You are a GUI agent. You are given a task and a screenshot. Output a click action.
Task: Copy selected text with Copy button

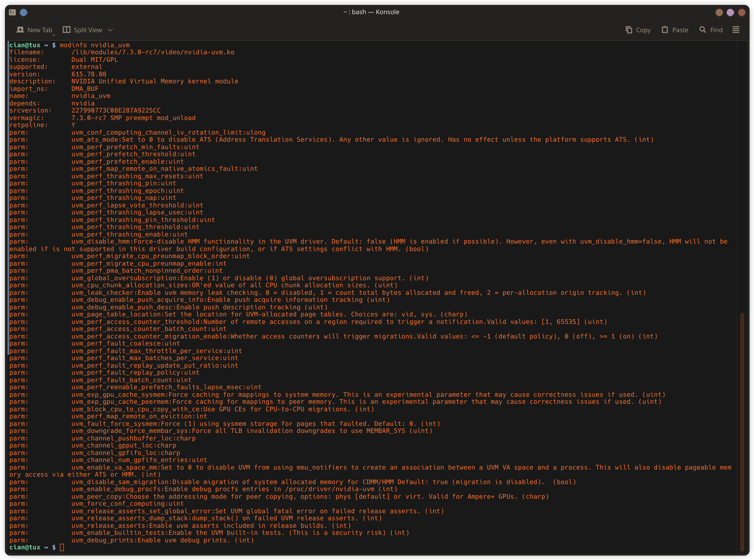[x=638, y=30]
